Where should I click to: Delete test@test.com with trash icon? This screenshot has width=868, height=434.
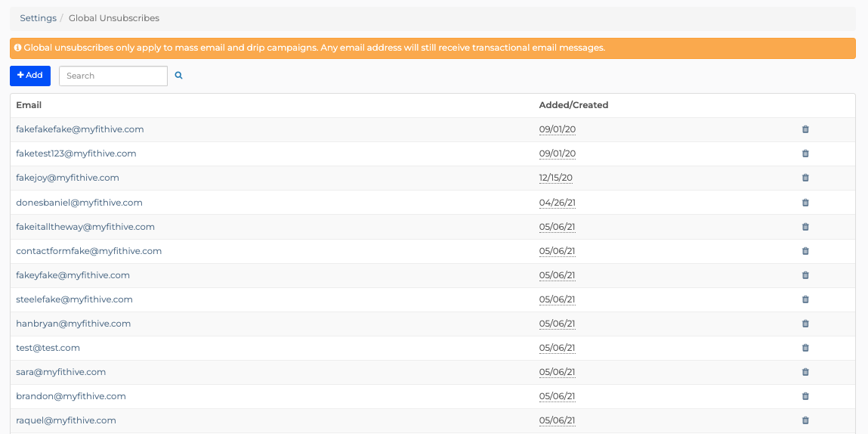pos(805,348)
